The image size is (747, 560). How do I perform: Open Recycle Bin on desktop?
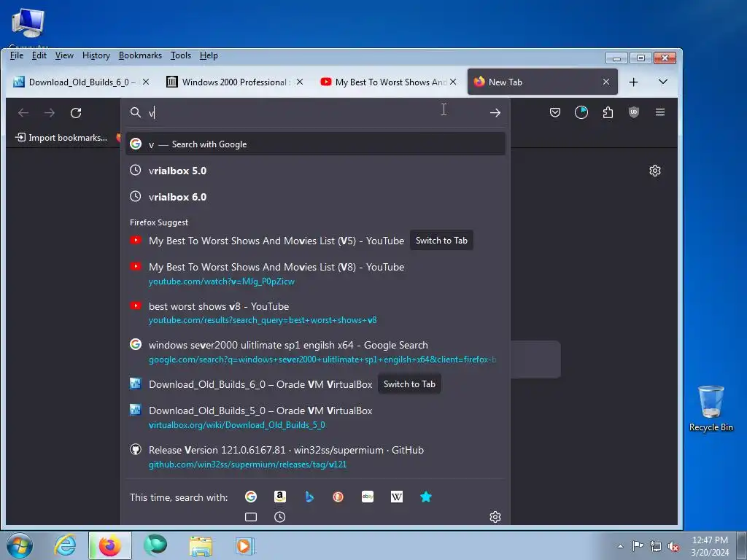(711, 408)
